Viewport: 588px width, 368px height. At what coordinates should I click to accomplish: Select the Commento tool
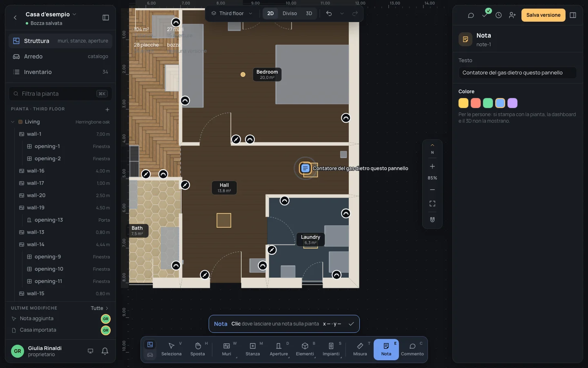point(412,350)
